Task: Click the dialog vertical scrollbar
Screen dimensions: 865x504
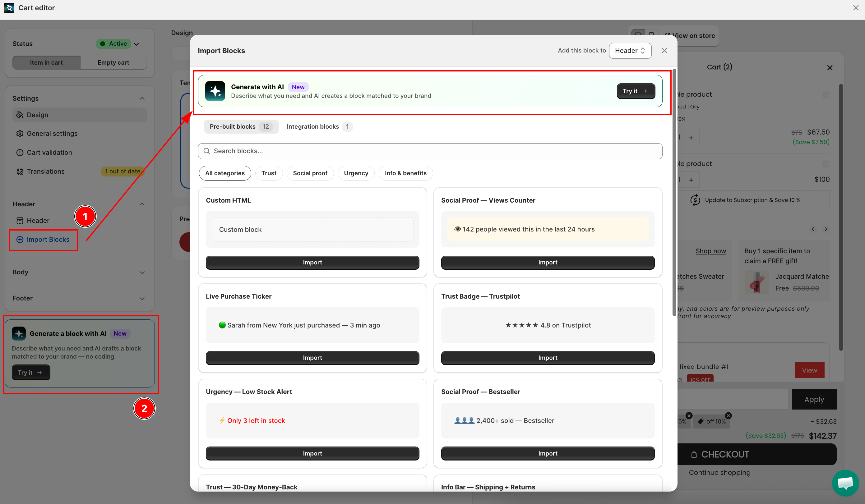Action: click(674, 192)
